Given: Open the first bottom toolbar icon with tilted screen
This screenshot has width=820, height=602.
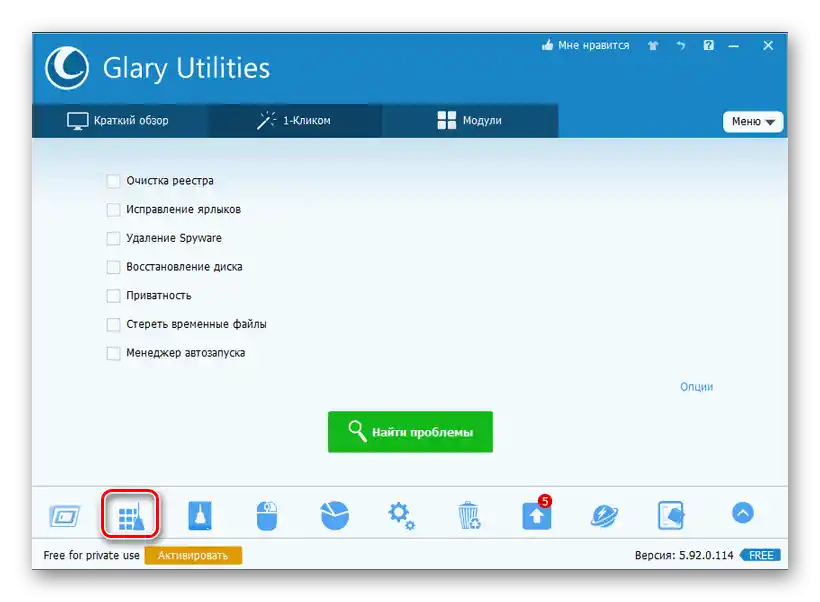Looking at the screenshot, I should click(x=64, y=517).
